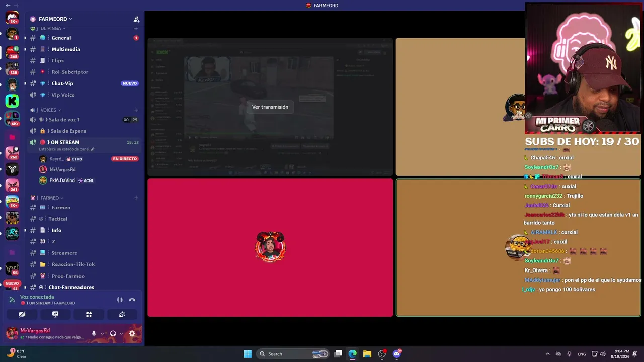The height and width of the screenshot is (362, 644).
Task: Open ON STREAM / FARMEORD voice link
Action: [x=48, y=303]
